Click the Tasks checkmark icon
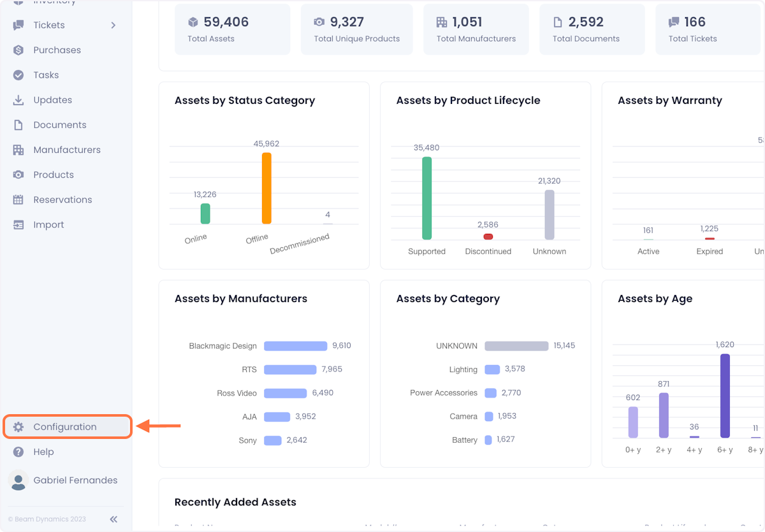Viewport: 765px width, 532px height. [x=18, y=75]
